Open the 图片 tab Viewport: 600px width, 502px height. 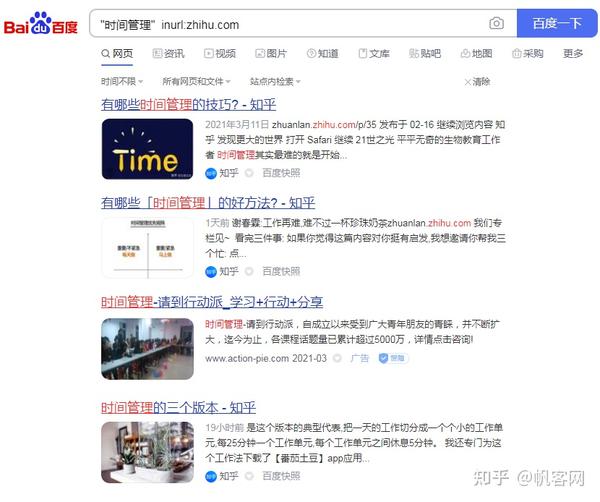[271, 54]
